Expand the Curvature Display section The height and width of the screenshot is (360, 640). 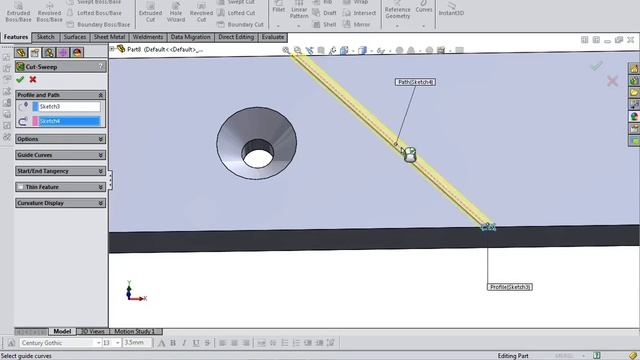[x=100, y=203]
